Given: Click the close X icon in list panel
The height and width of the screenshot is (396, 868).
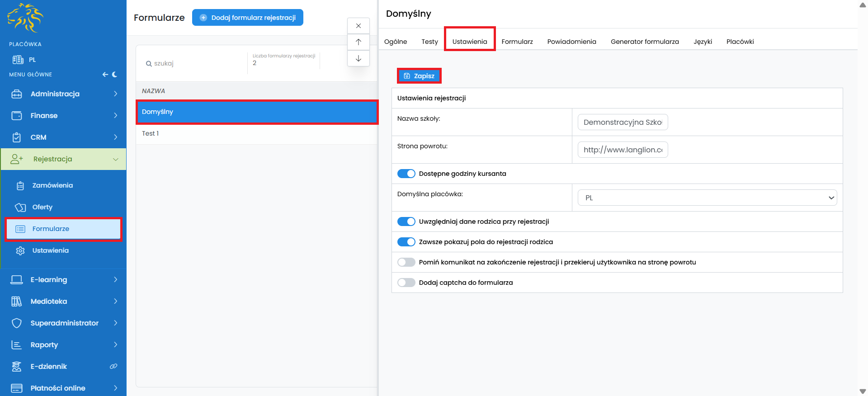Looking at the screenshot, I should 359,26.
